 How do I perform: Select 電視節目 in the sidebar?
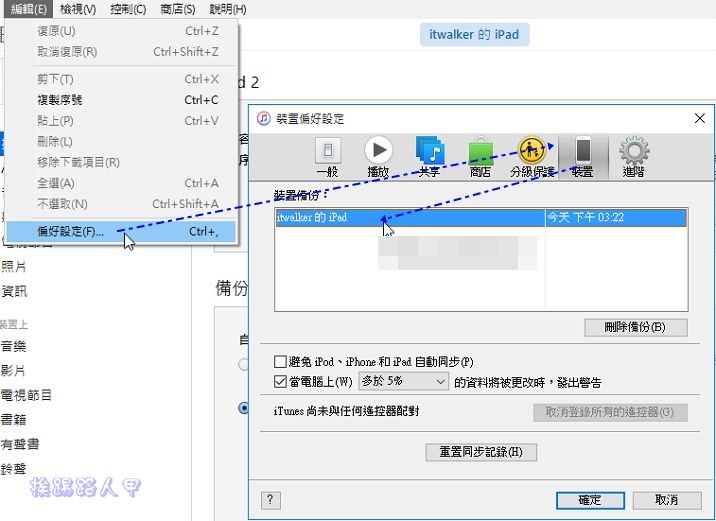pos(26,395)
